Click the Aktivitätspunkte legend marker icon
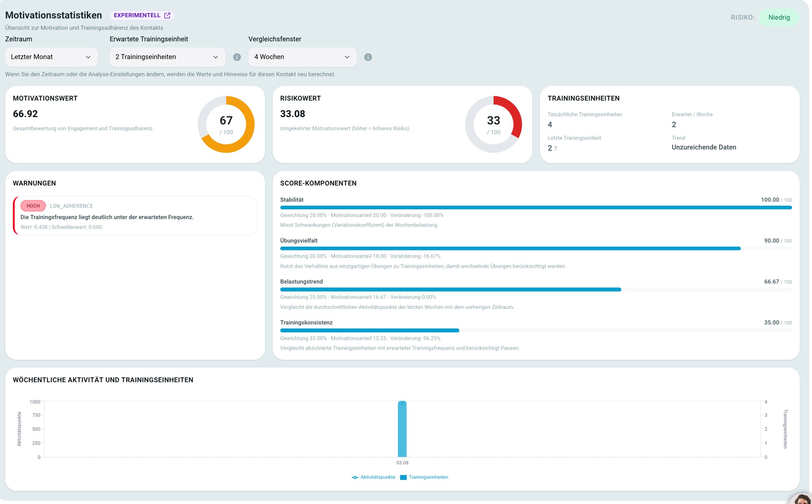Viewport: 812px width, 504px height. click(355, 477)
